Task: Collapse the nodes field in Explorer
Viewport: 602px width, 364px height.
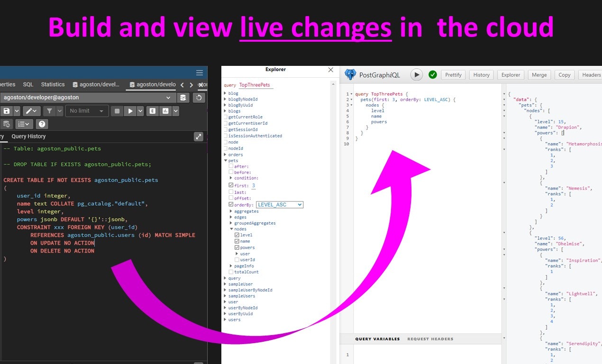Action: [231, 229]
